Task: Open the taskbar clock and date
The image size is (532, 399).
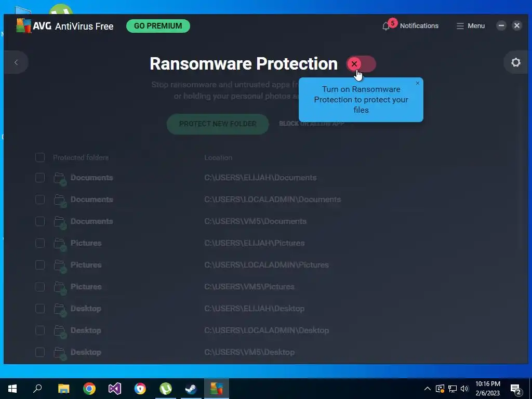Action: tap(487, 389)
